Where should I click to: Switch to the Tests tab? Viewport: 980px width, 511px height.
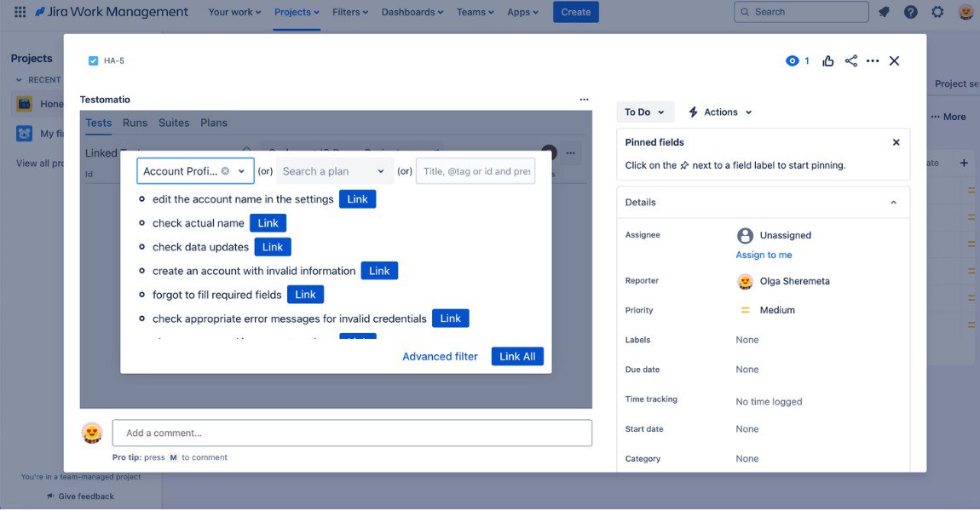click(x=99, y=123)
